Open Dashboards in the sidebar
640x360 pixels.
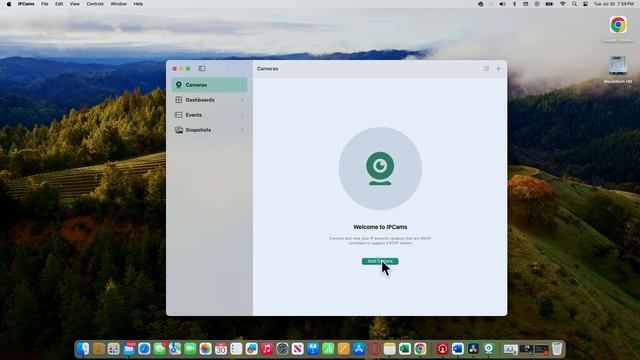[209, 100]
